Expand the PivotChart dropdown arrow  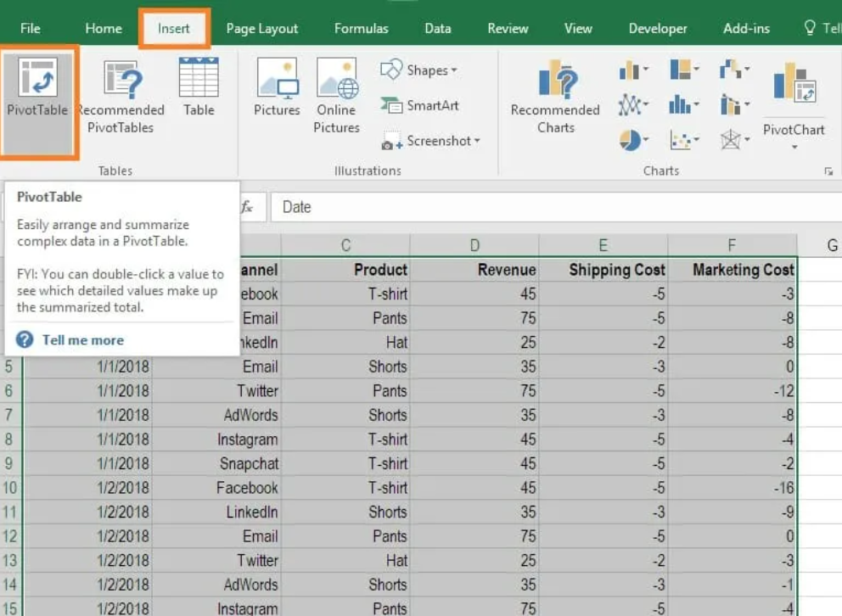pyautogui.click(x=794, y=147)
